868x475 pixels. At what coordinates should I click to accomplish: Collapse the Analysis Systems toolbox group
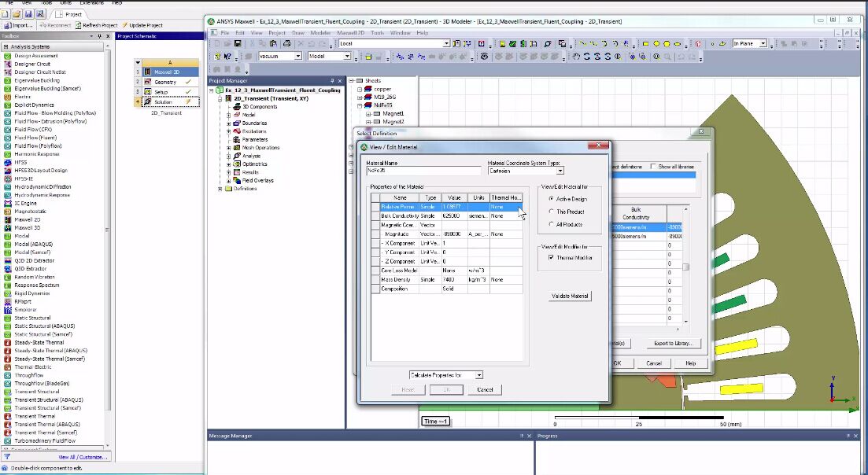[x=6, y=47]
